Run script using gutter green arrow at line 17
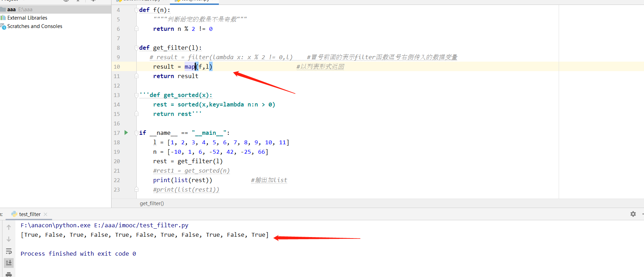Screen dimensions: 644x277 (x=126, y=133)
